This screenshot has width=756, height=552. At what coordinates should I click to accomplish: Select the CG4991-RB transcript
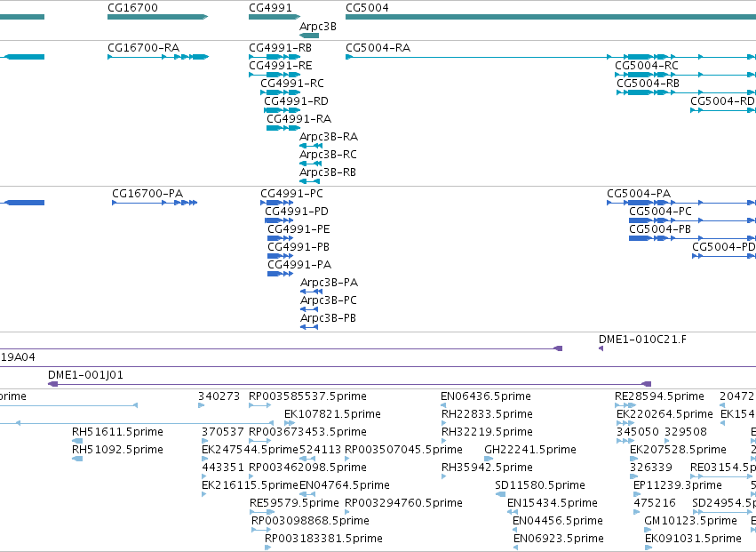coord(275,57)
